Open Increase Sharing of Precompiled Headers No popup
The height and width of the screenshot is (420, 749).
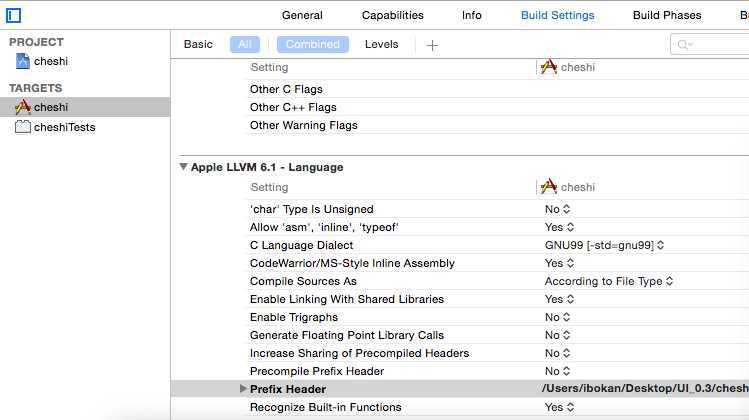557,353
